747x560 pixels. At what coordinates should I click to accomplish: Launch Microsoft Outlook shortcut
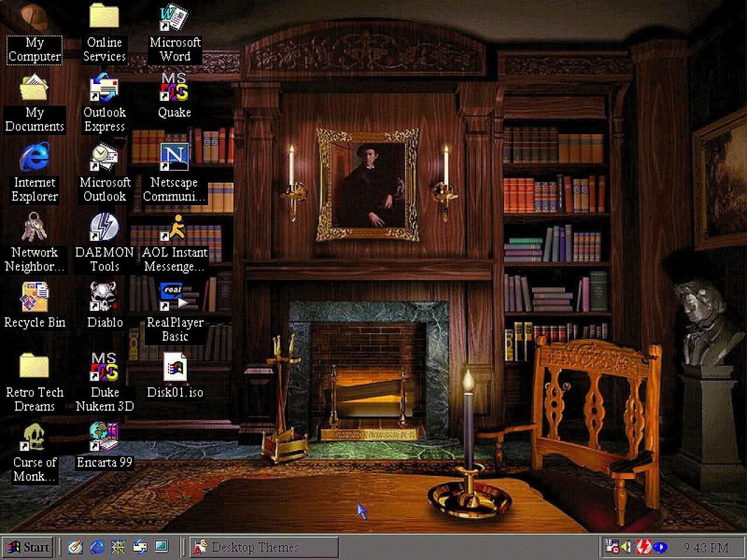pyautogui.click(x=104, y=173)
